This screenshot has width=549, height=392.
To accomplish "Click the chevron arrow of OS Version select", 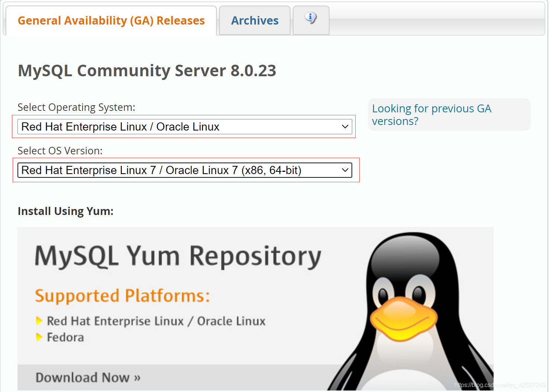I will pyautogui.click(x=345, y=170).
